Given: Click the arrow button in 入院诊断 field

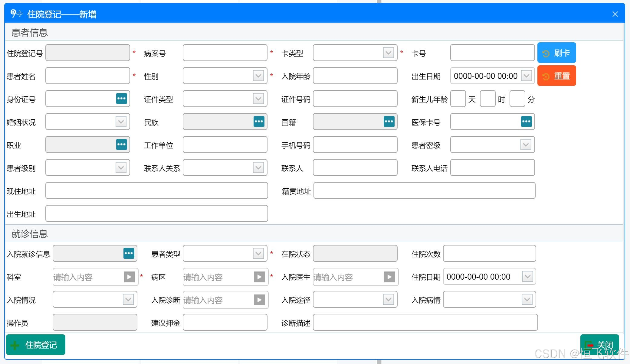Looking at the screenshot, I should [x=259, y=300].
